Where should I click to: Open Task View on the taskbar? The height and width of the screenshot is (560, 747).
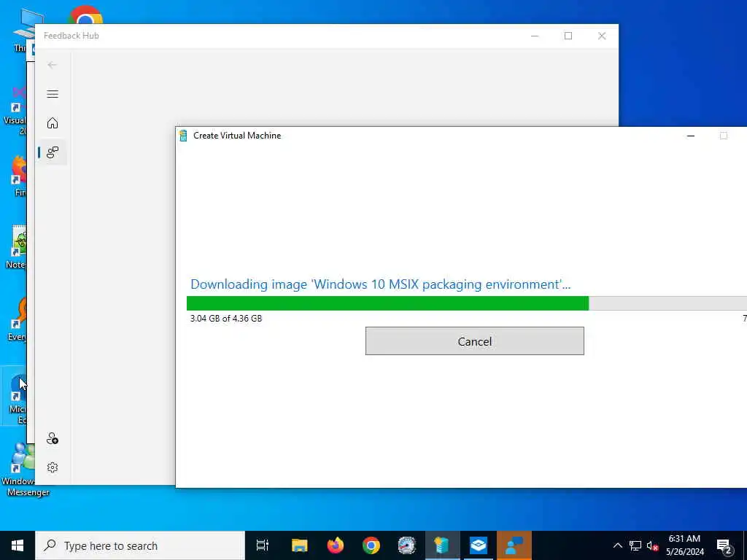pos(263,545)
